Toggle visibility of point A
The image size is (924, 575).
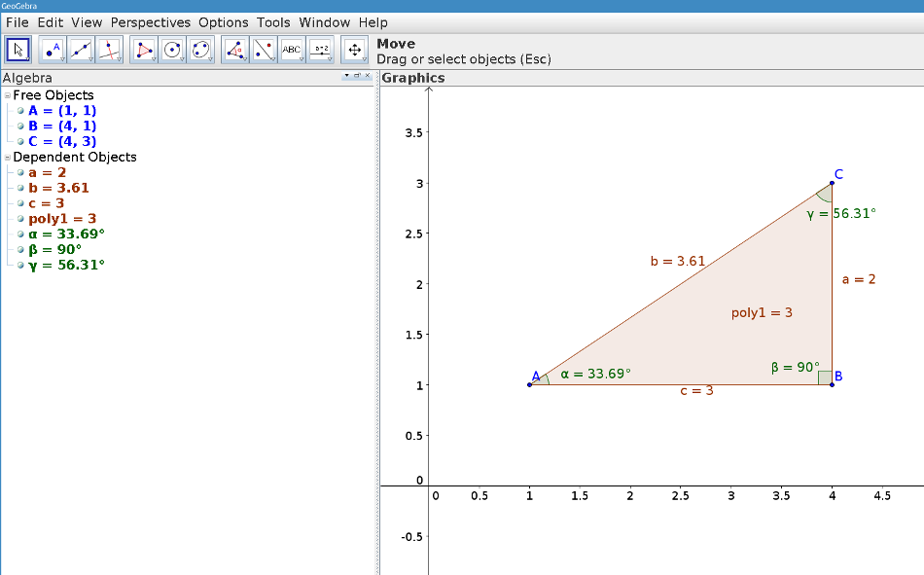coord(20,110)
